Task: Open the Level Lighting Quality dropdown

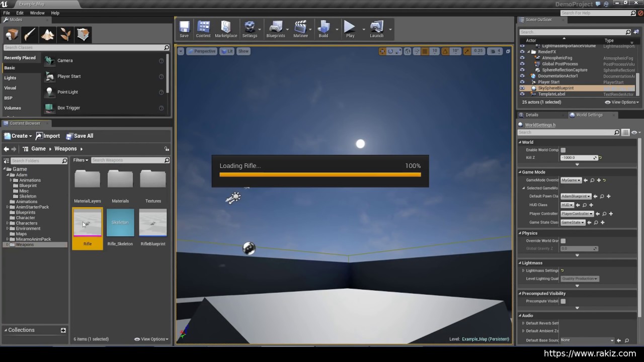Action: [x=580, y=279]
